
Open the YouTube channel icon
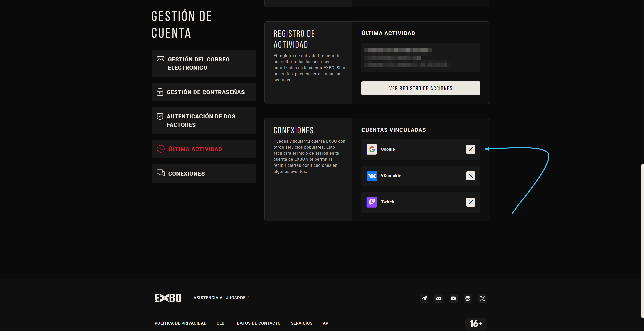point(453,298)
